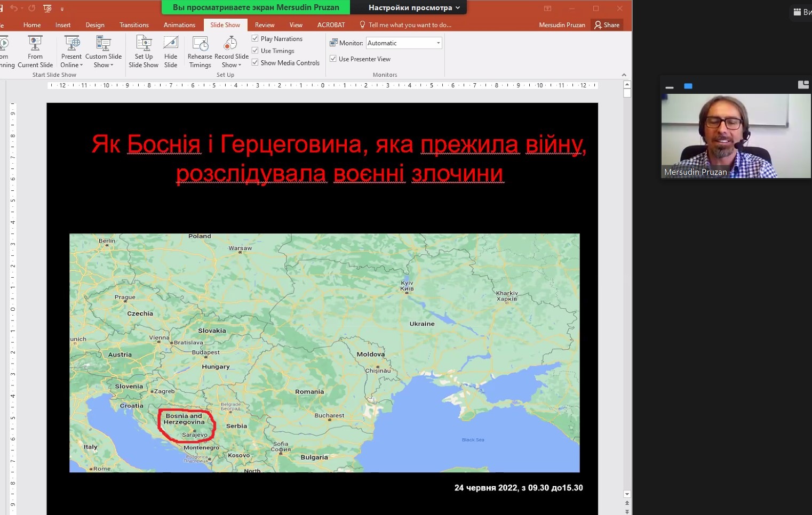Switch to the Animations tab
812x515 pixels.
[179, 25]
